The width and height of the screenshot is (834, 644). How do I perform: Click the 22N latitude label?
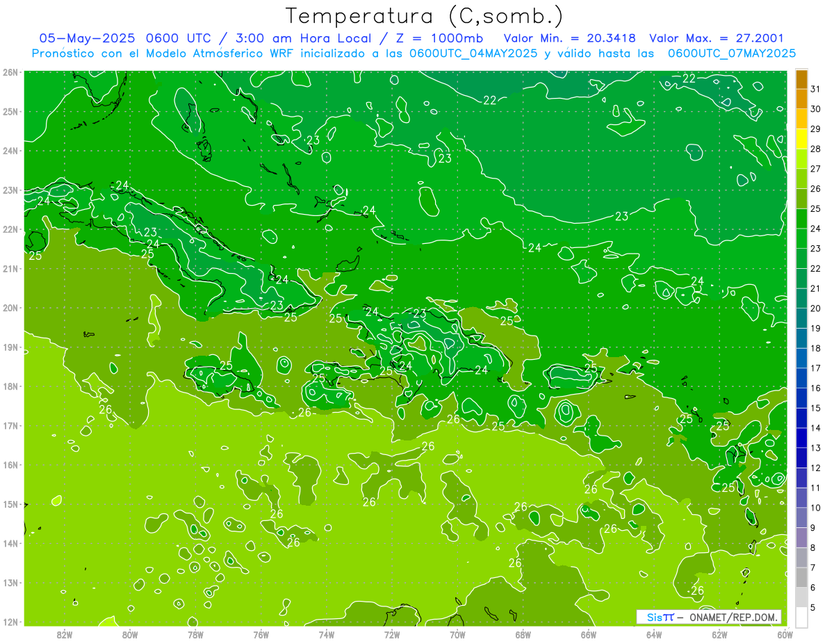[x=10, y=229]
